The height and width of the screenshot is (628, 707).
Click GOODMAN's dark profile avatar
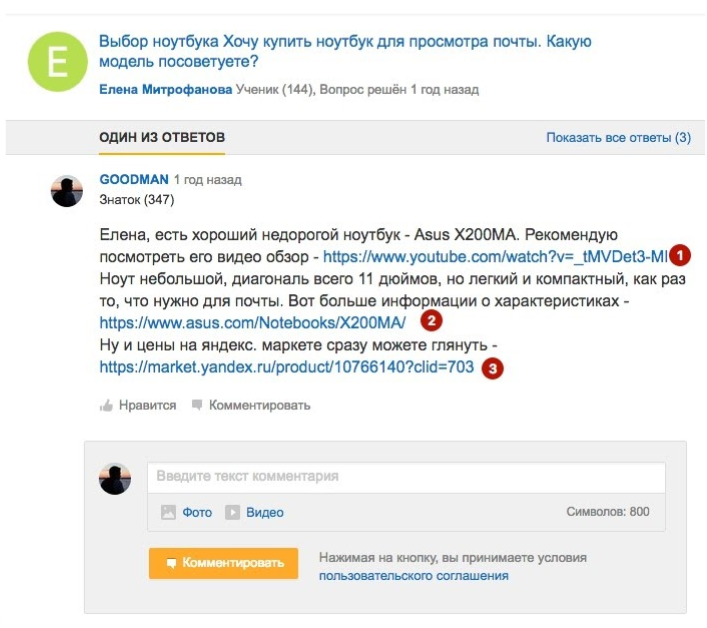pyautogui.click(x=66, y=190)
